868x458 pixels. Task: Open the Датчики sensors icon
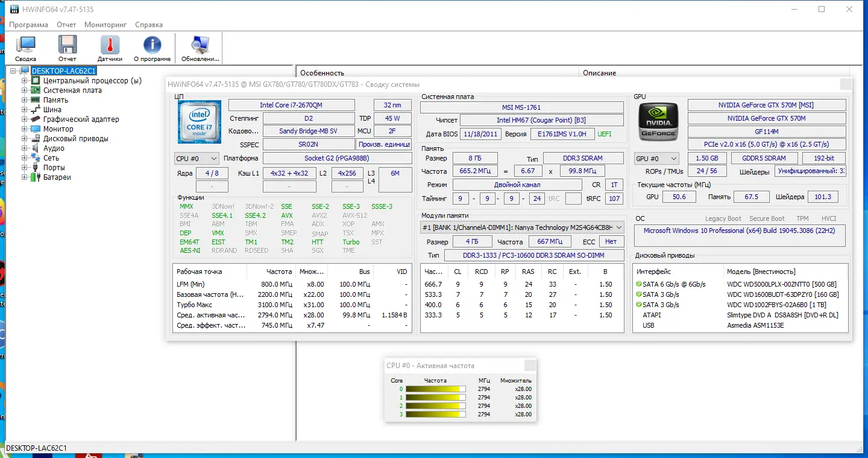click(110, 46)
